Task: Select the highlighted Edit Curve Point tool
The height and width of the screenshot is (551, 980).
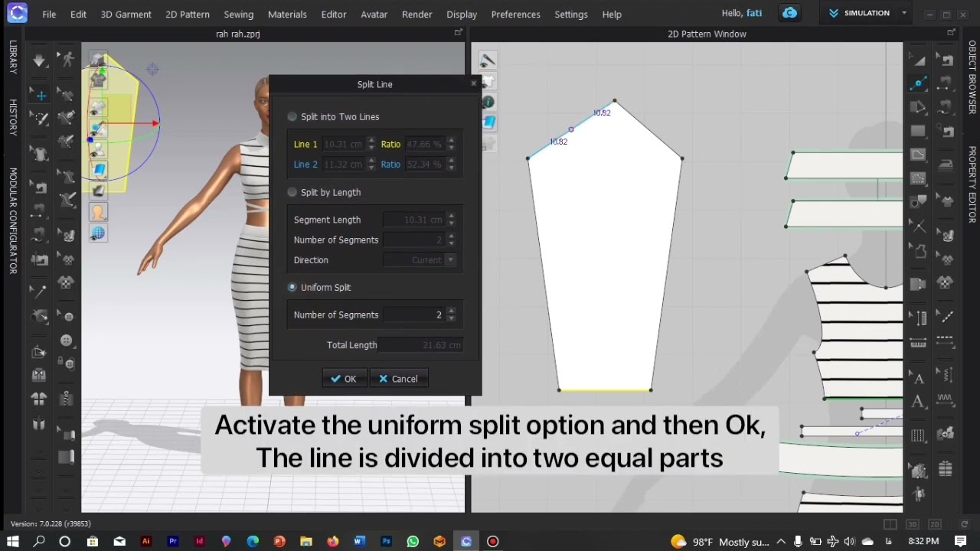Action: coord(919,83)
